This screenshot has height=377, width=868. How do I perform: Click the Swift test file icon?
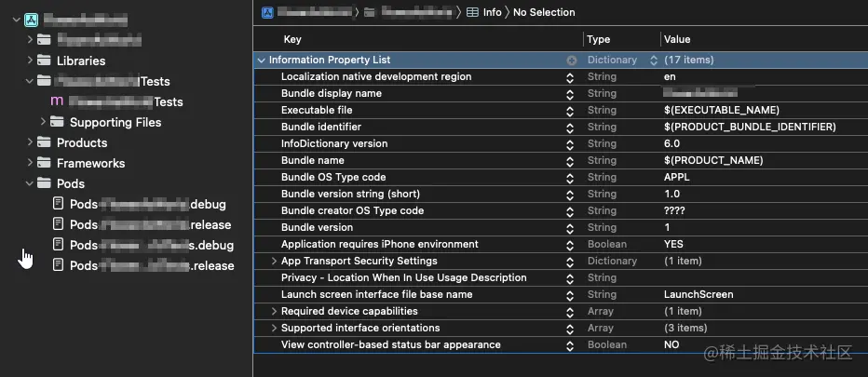[x=57, y=101]
